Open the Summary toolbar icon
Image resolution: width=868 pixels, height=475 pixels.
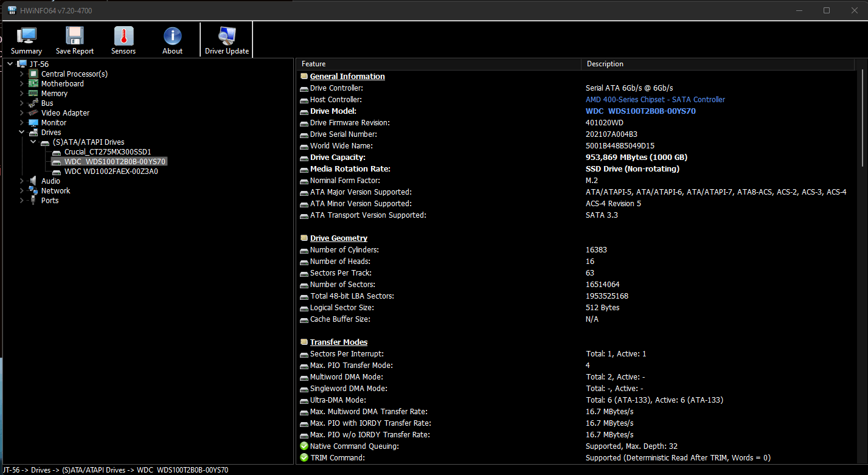click(26, 36)
